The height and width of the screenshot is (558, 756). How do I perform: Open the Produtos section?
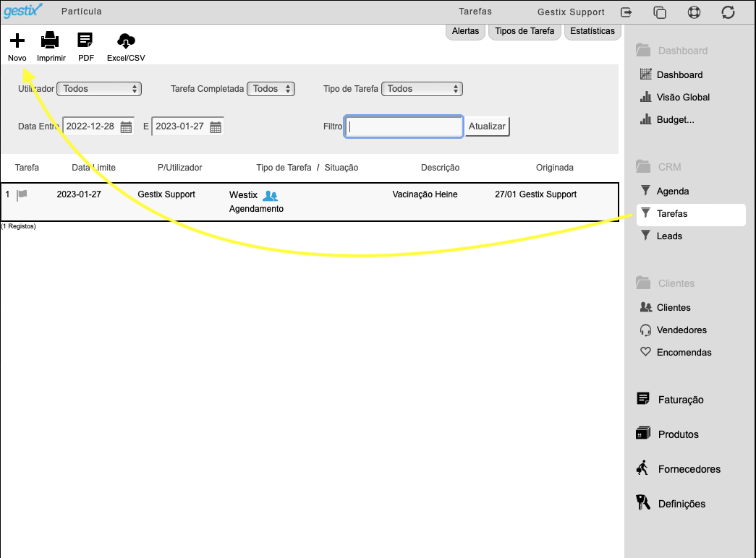click(x=678, y=434)
